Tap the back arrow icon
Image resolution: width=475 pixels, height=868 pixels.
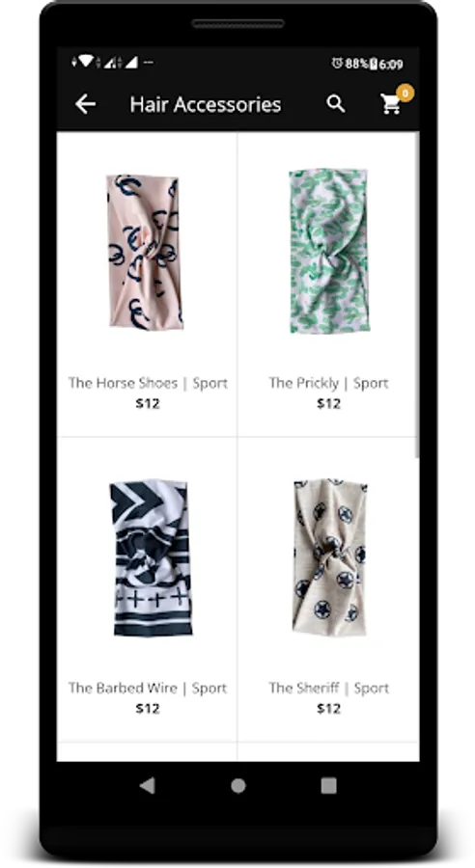click(x=85, y=104)
